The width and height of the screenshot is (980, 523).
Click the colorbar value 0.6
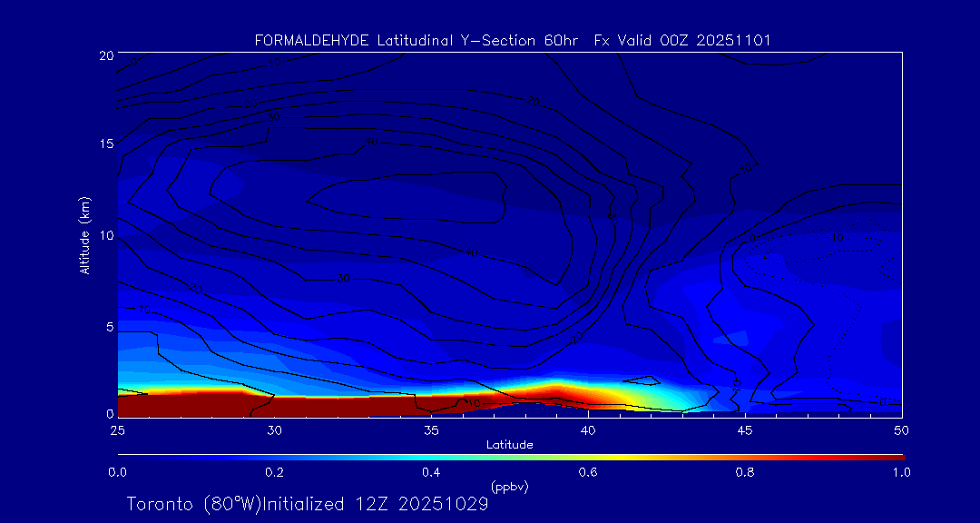point(588,472)
